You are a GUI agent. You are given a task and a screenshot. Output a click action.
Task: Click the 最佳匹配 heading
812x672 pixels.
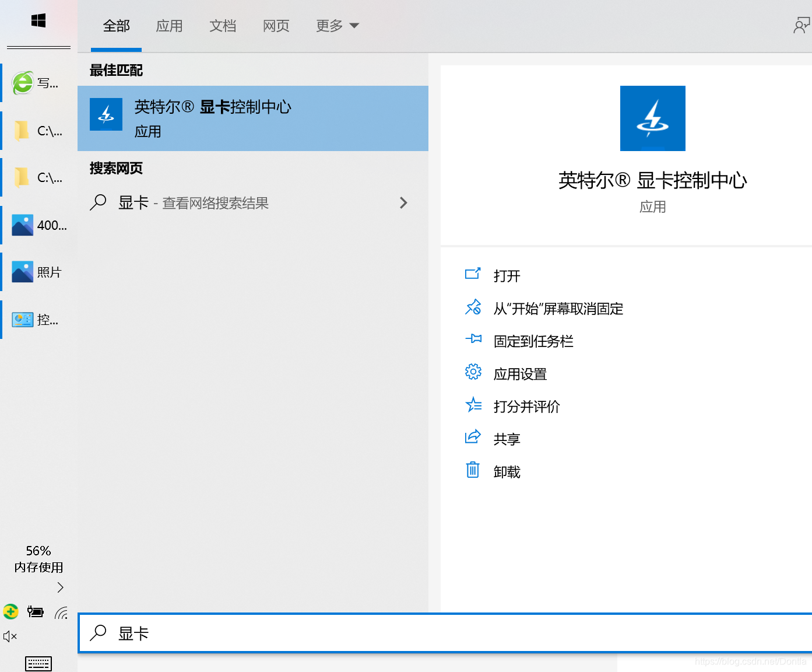click(x=116, y=70)
